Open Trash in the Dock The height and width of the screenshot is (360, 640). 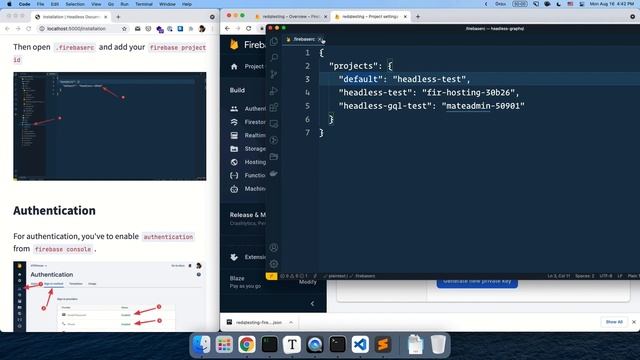[x=438, y=344]
